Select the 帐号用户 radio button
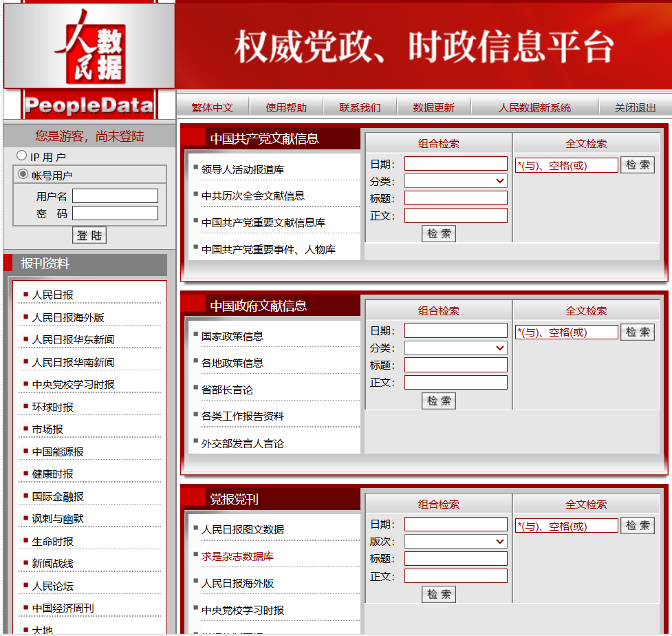672x636 pixels. pyautogui.click(x=23, y=174)
